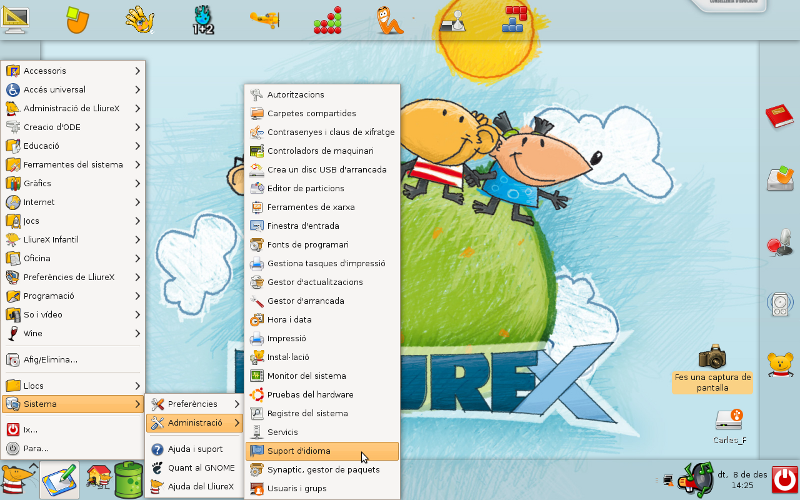
Task: Open the Suport d'idioma entry
Action: click(x=322, y=451)
